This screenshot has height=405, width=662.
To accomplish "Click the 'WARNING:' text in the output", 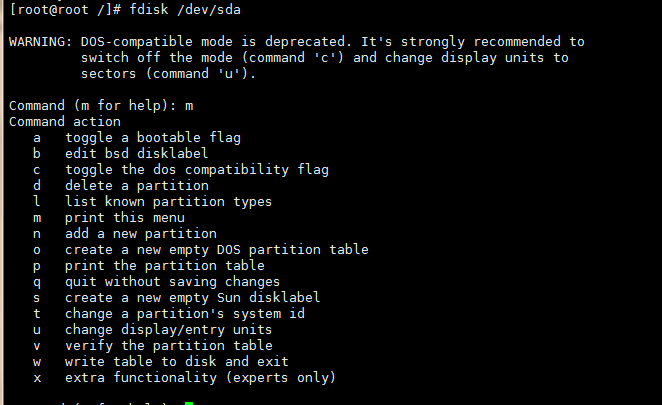I will coord(41,42).
